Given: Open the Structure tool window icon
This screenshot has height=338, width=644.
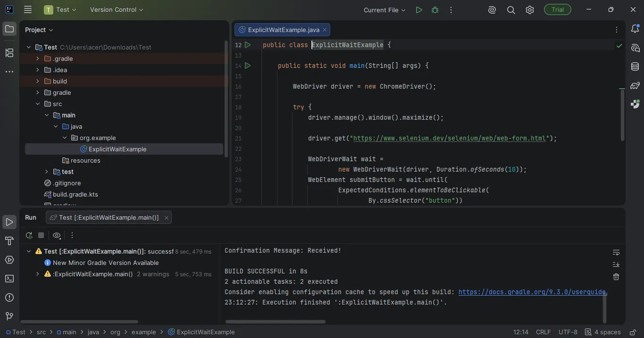Looking at the screenshot, I should pos(9,53).
